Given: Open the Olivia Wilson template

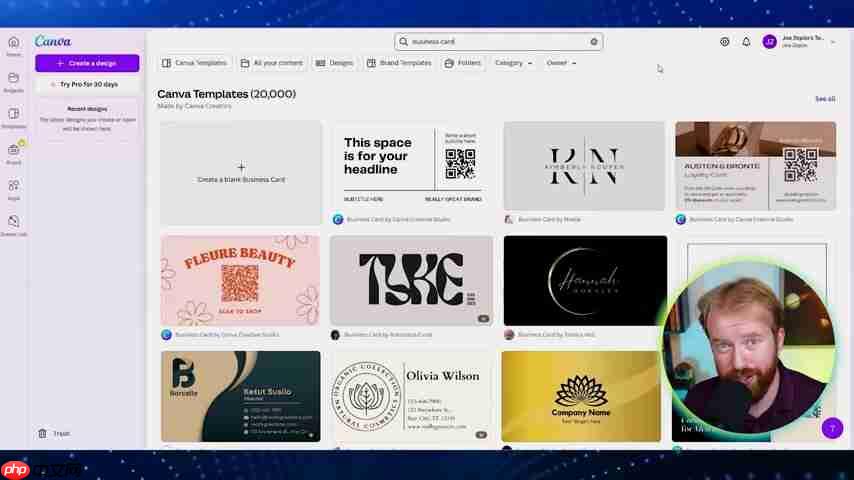Looking at the screenshot, I should 411,396.
